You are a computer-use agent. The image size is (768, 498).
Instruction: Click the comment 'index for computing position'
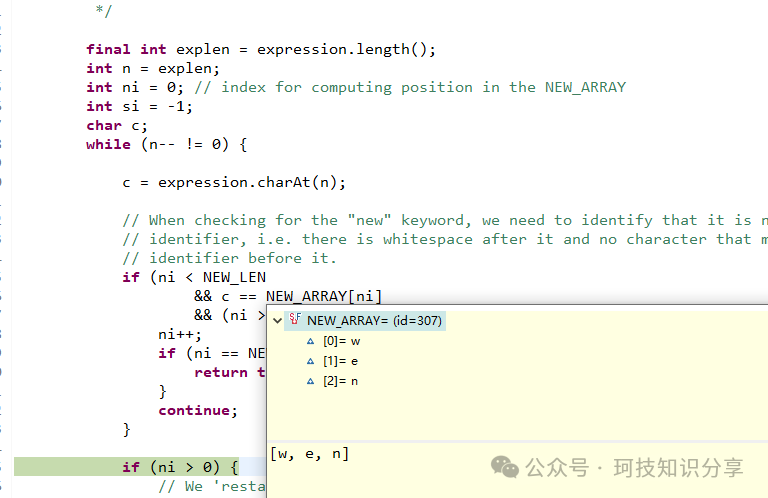[347, 88]
